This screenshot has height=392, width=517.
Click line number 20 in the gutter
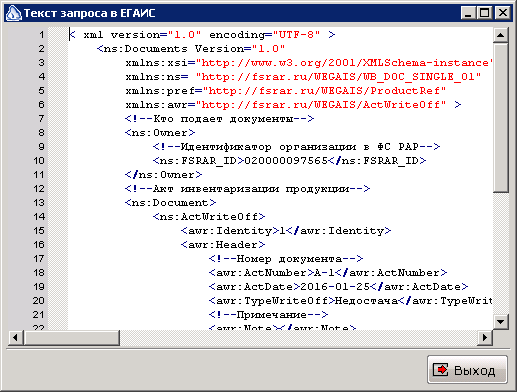(39, 301)
